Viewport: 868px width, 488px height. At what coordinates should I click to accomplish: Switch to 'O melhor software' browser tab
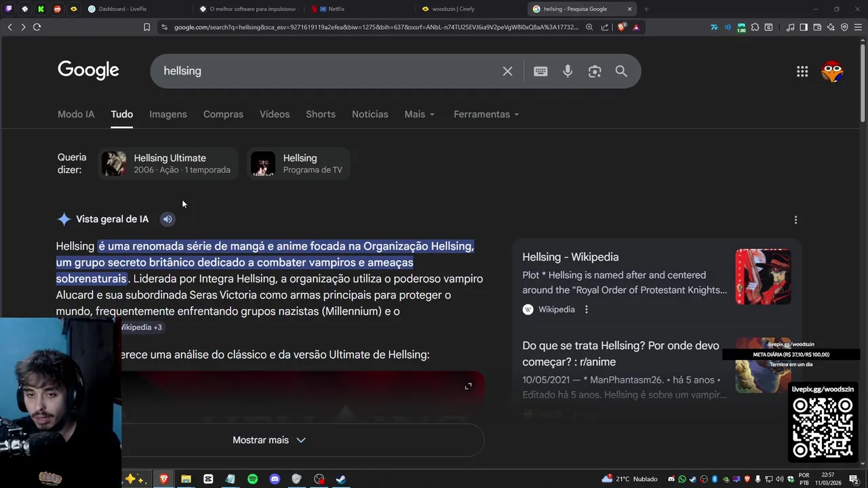coord(248,9)
